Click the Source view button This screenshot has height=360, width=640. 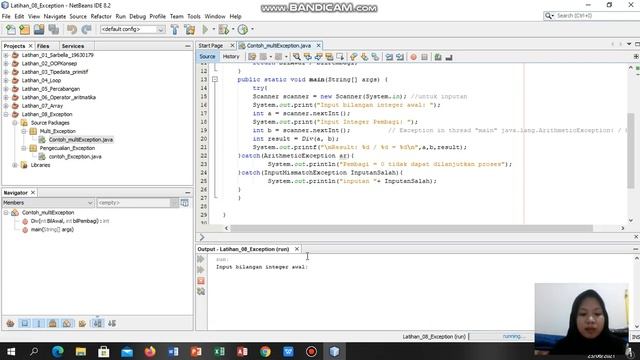pos(207,57)
